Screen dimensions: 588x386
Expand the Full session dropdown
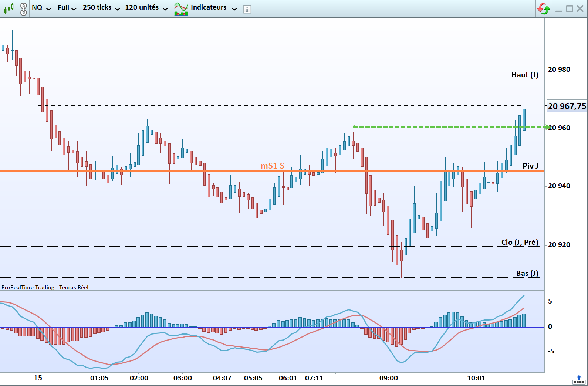coord(67,8)
